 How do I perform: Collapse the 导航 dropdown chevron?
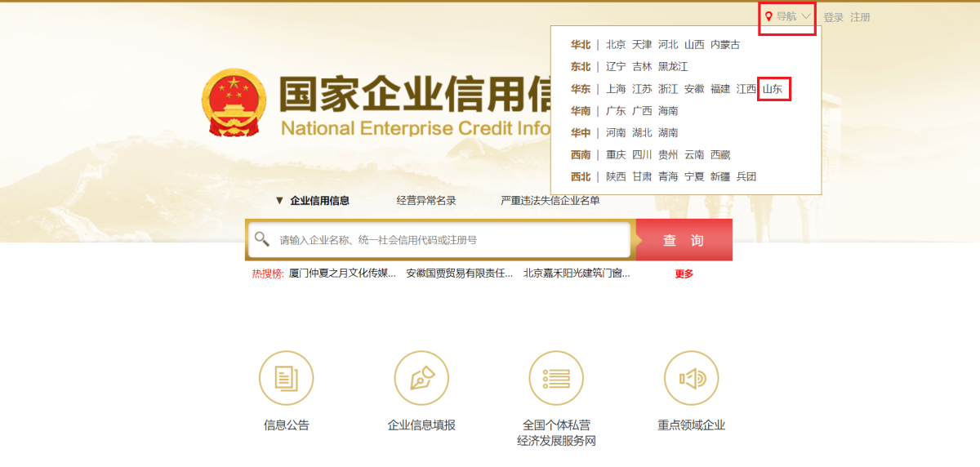pyautogui.click(x=806, y=16)
